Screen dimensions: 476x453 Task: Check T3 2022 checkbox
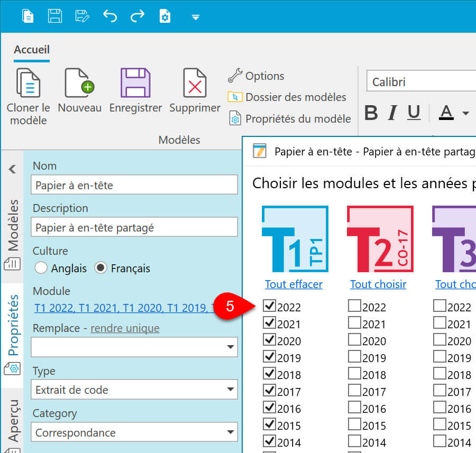pos(440,306)
